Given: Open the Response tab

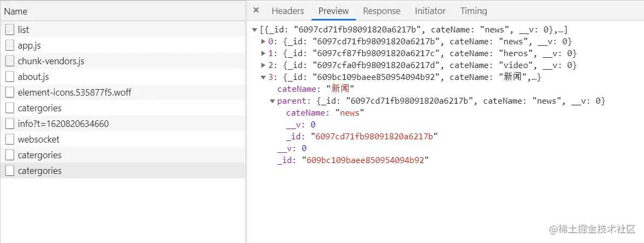Looking at the screenshot, I should click(x=381, y=11).
